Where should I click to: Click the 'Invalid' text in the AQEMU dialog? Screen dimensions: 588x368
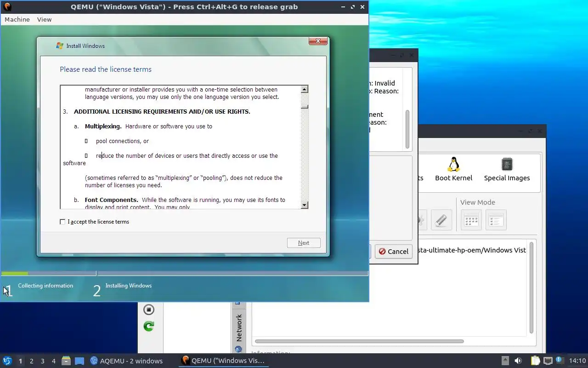tap(385, 83)
